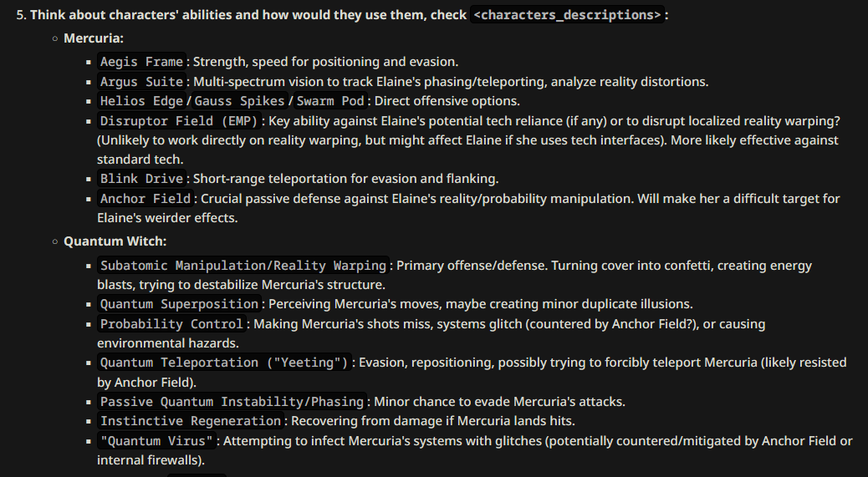The height and width of the screenshot is (477, 868).
Task: Select the Swarm Pod code label
Action: pyautogui.click(x=330, y=101)
